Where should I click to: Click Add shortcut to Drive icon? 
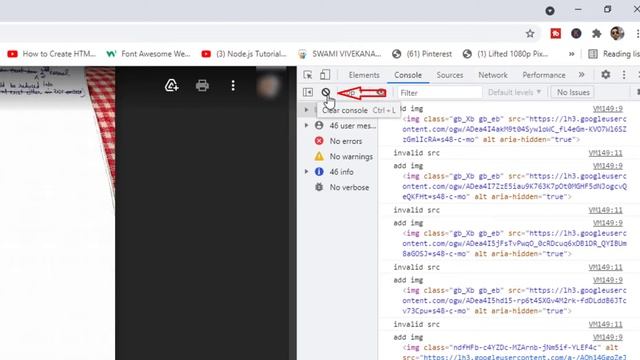(172, 85)
